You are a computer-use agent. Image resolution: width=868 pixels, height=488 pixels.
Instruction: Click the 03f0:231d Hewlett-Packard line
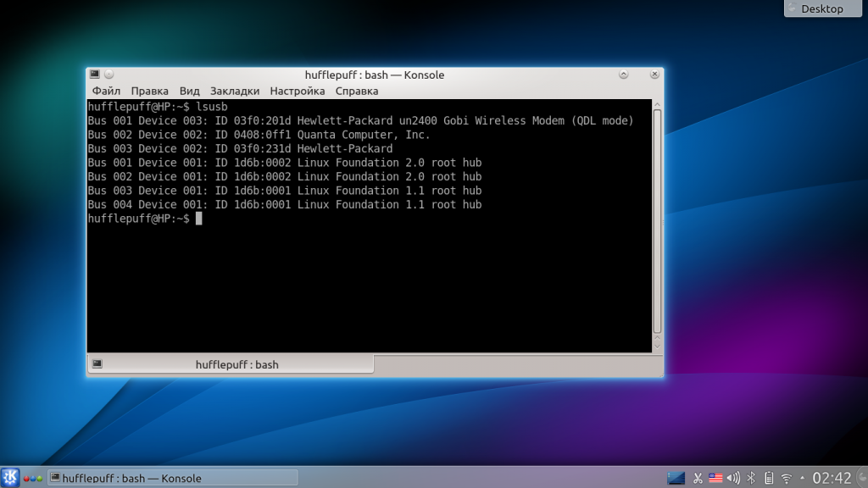point(240,148)
